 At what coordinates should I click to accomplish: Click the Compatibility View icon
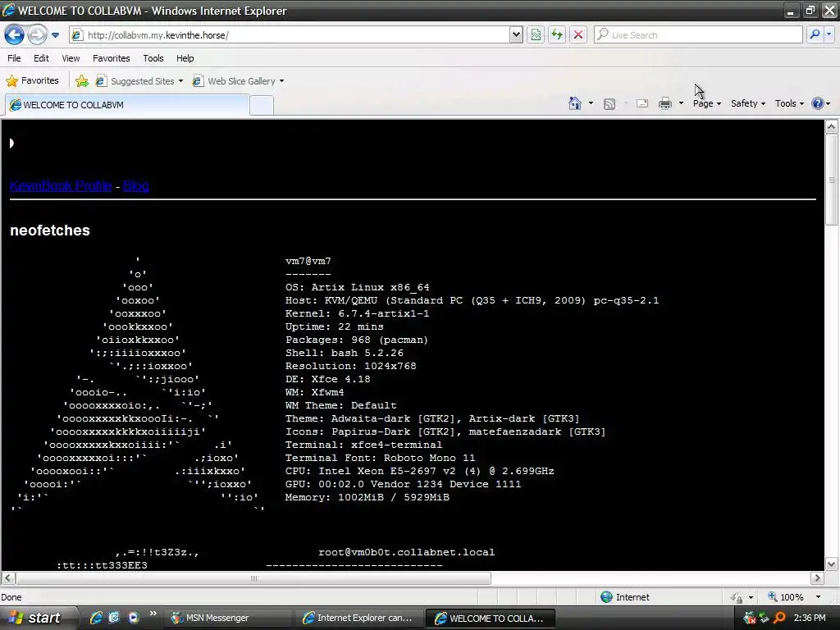(536, 35)
